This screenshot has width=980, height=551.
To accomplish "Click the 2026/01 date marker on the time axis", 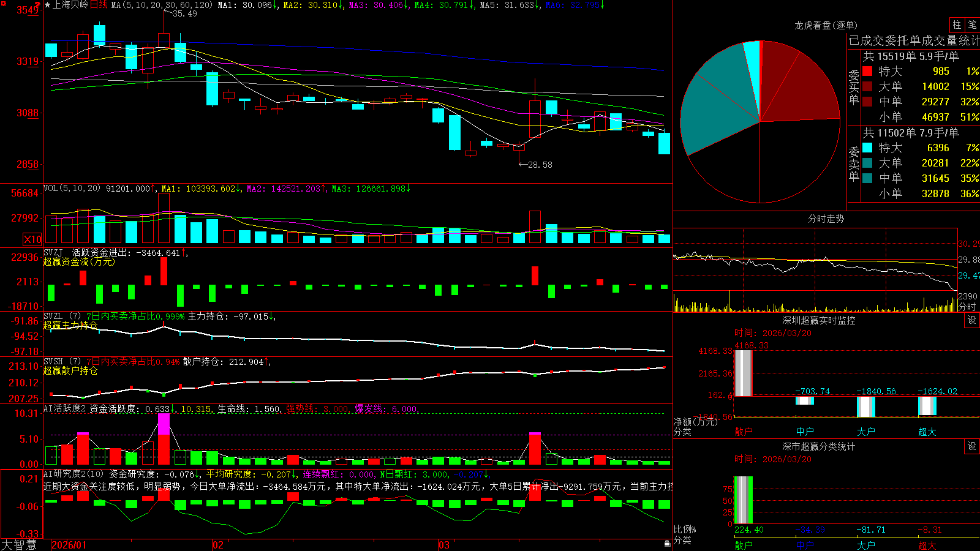I will [x=69, y=545].
